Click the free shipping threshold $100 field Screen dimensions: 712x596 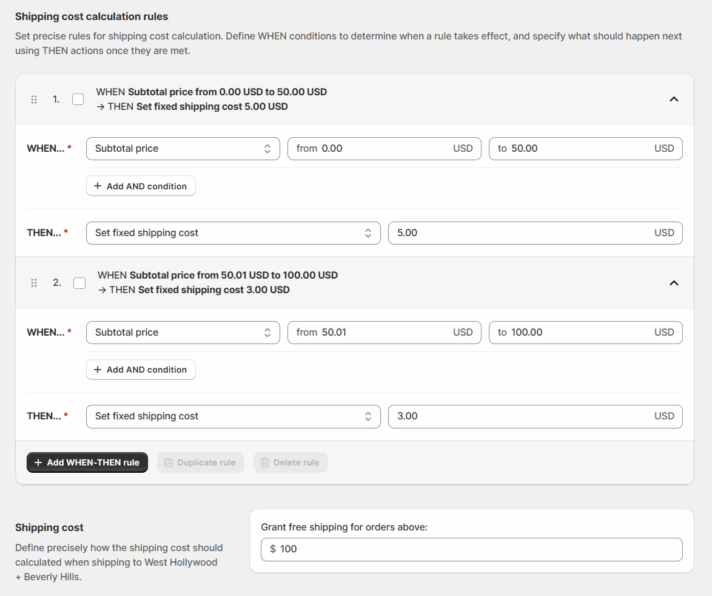tap(471, 550)
